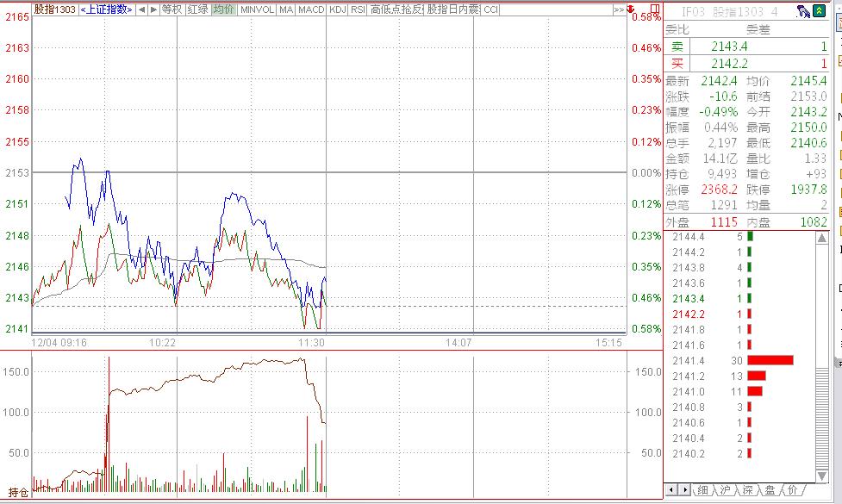Click the red down-arrow icon above the percentage axis

coord(631,9)
